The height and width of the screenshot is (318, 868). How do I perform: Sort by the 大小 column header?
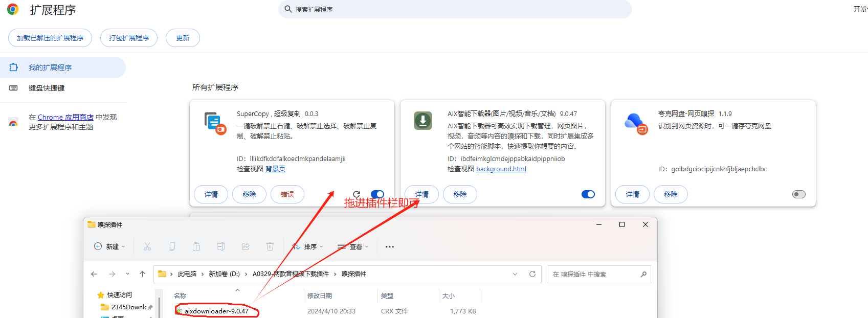click(x=449, y=296)
